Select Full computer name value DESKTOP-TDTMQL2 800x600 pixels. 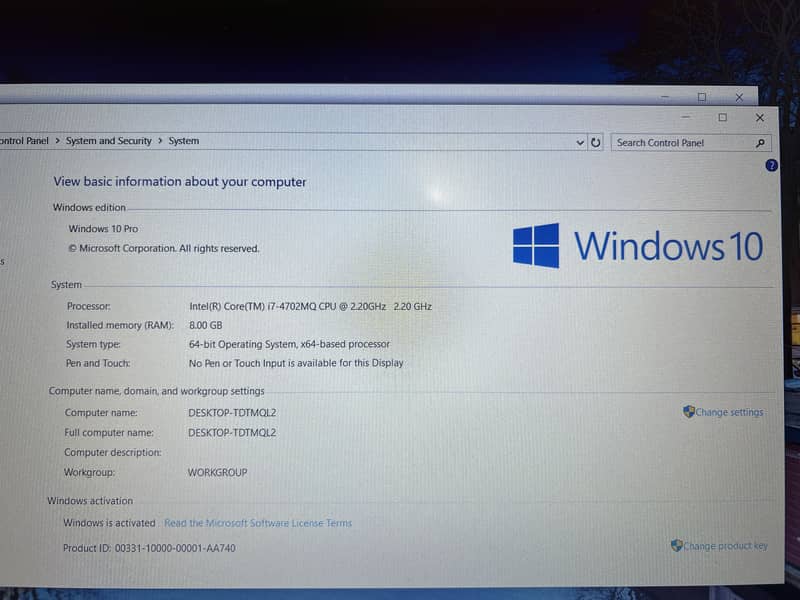click(232, 433)
